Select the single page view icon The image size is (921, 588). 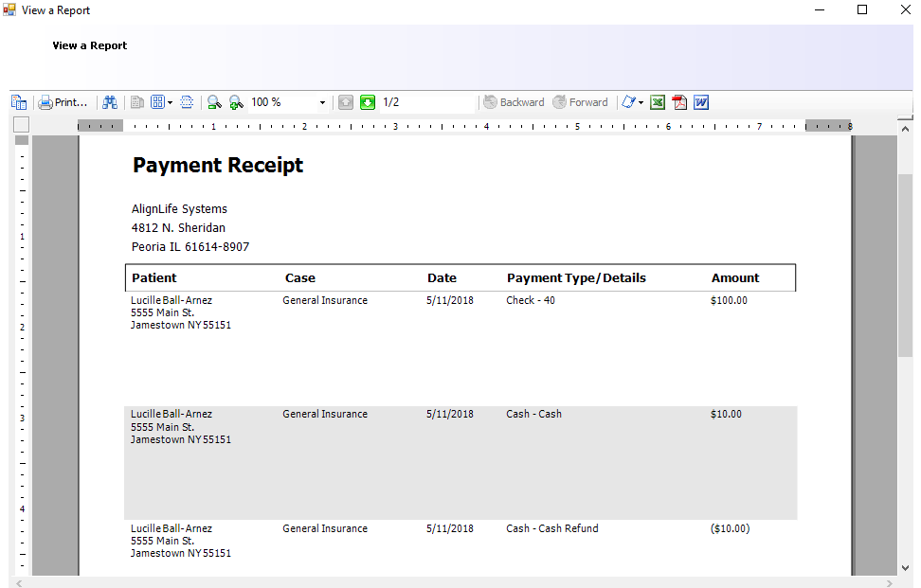pyautogui.click(x=137, y=102)
